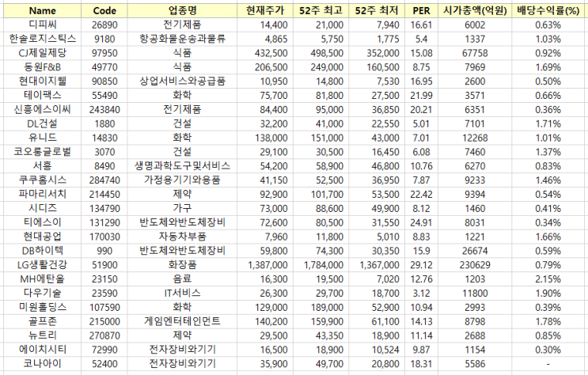Select code cell 215000
Viewport: 588px width, 375px height.
[x=104, y=321]
